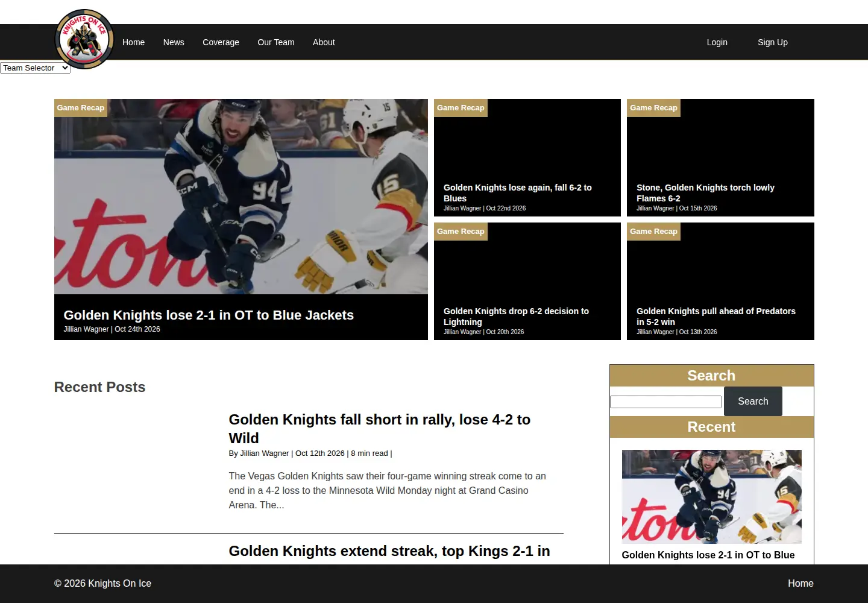The height and width of the screenshot is (603, 868).
Task: Click Game Recap tag on Predators card
Action: (653, 232)
